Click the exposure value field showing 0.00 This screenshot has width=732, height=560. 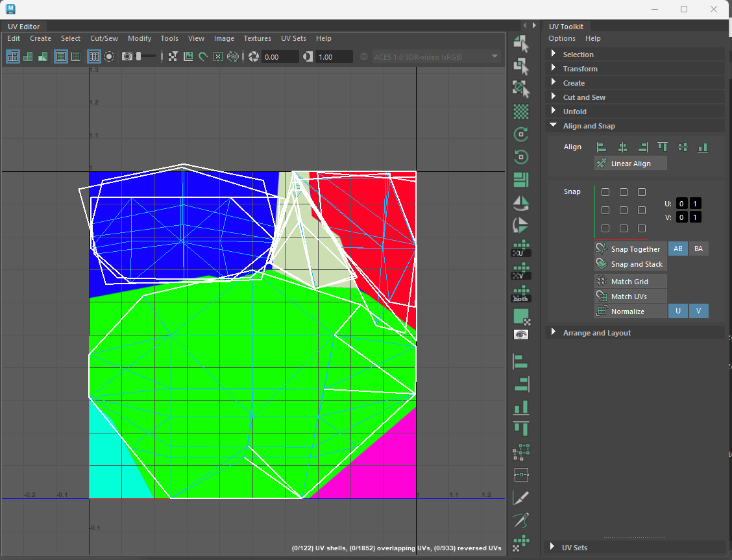(279, 57)
